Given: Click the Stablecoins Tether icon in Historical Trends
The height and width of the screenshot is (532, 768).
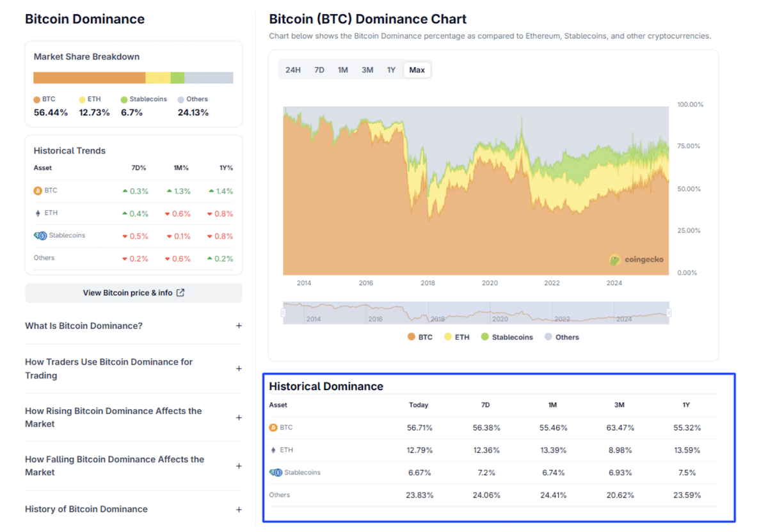Looking at the screenshot, I should [x=40, y=235].
